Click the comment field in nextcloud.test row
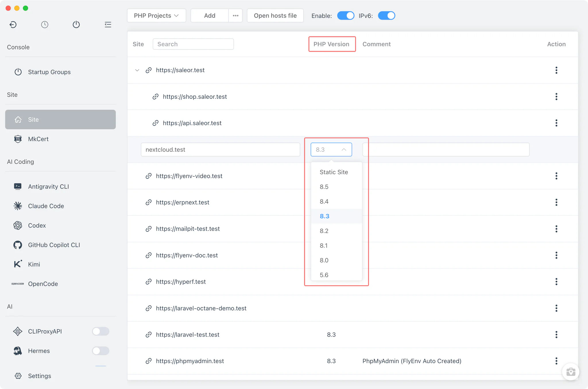Screen dimensions: 588x389 pos(446,149)
